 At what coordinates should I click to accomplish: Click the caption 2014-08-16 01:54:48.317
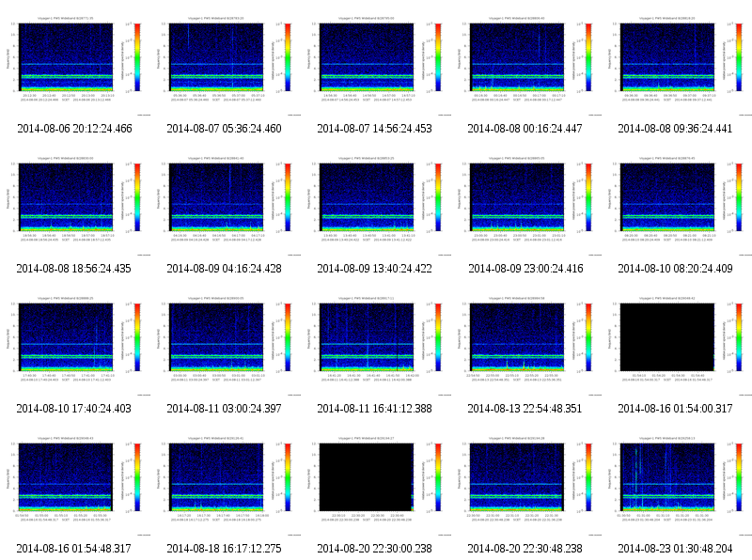point(74,549)
